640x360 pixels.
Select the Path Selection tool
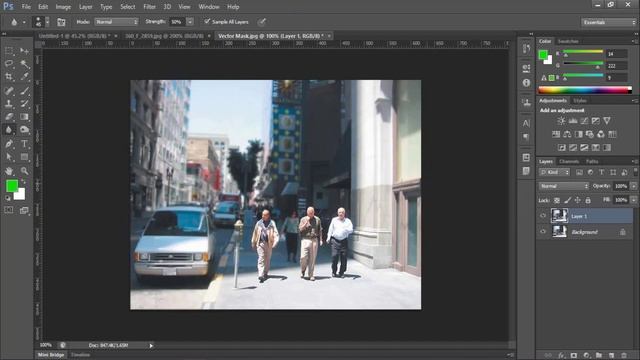click(x=9, y=157)
